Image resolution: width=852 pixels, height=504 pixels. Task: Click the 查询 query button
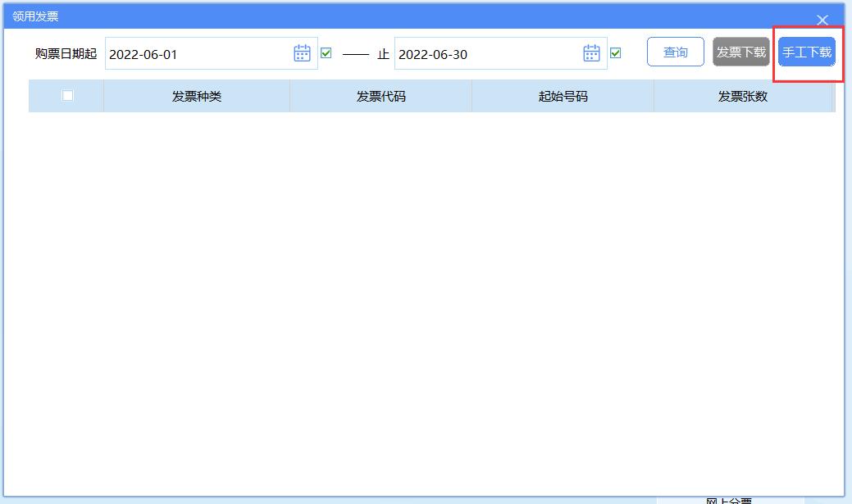675,52
